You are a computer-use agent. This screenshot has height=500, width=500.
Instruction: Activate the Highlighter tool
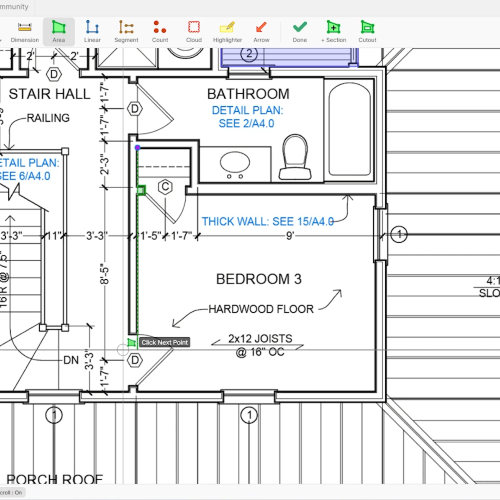(227, 32)
